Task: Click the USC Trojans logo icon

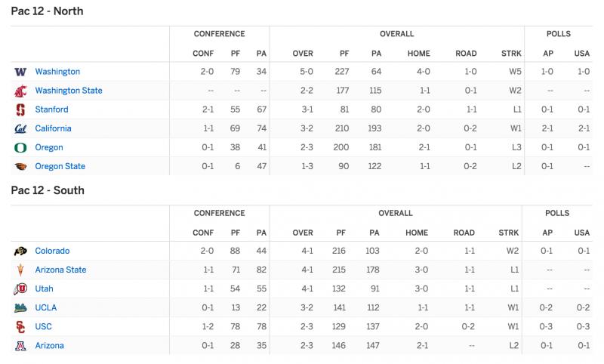Action: point(20,327)
